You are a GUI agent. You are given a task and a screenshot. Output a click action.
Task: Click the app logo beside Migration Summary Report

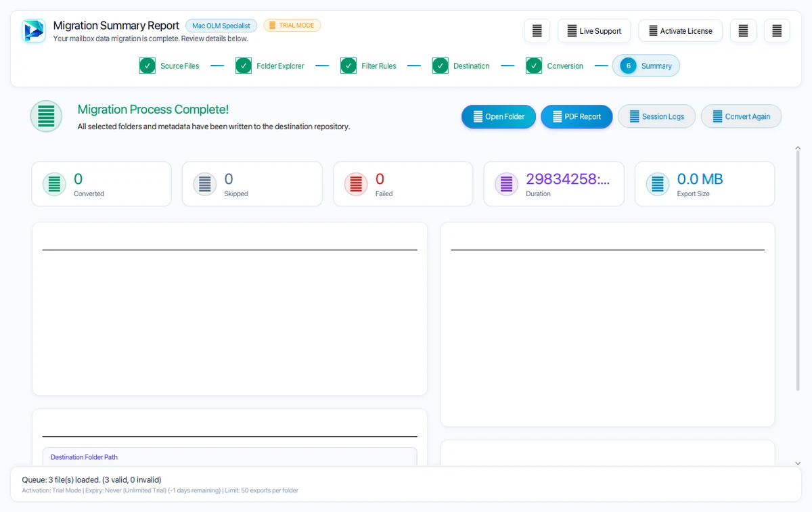tap(32, 31)
